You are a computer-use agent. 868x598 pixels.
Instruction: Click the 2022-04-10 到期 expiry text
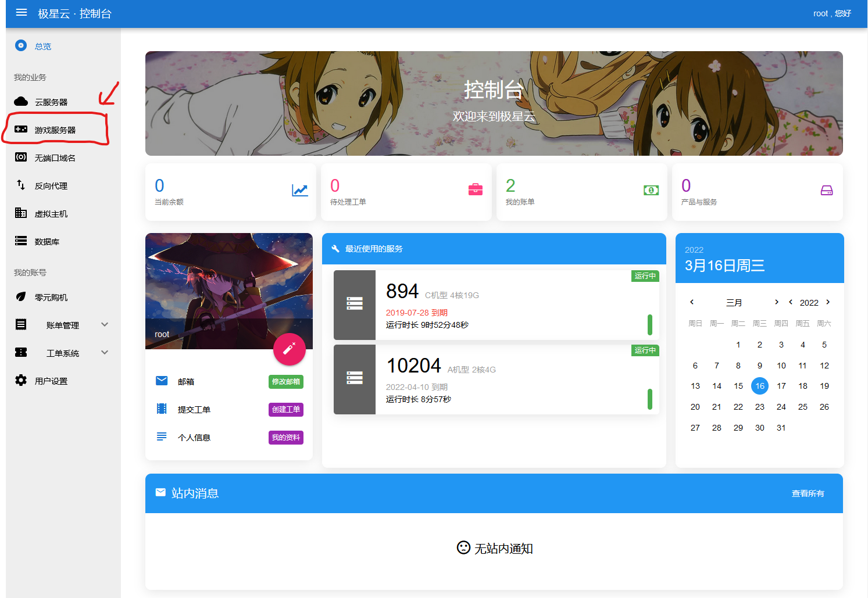[x=417, y=387]
